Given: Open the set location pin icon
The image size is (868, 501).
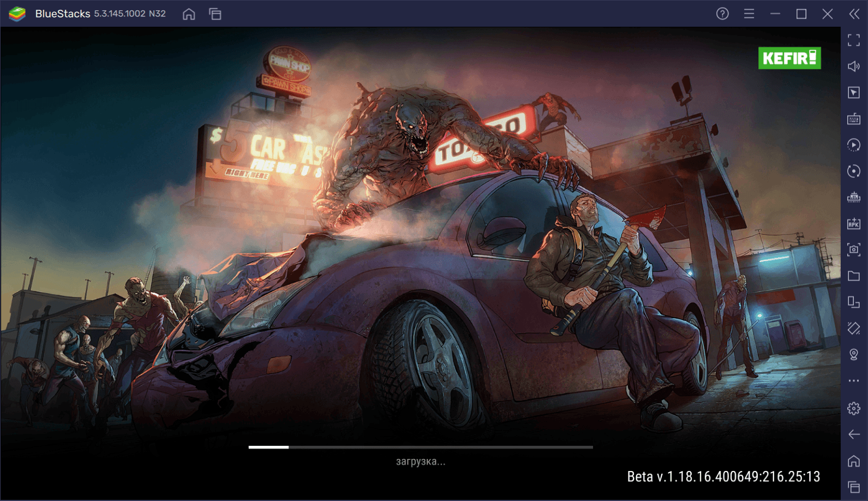Looking at the screenshot, I should pos(854,355).
